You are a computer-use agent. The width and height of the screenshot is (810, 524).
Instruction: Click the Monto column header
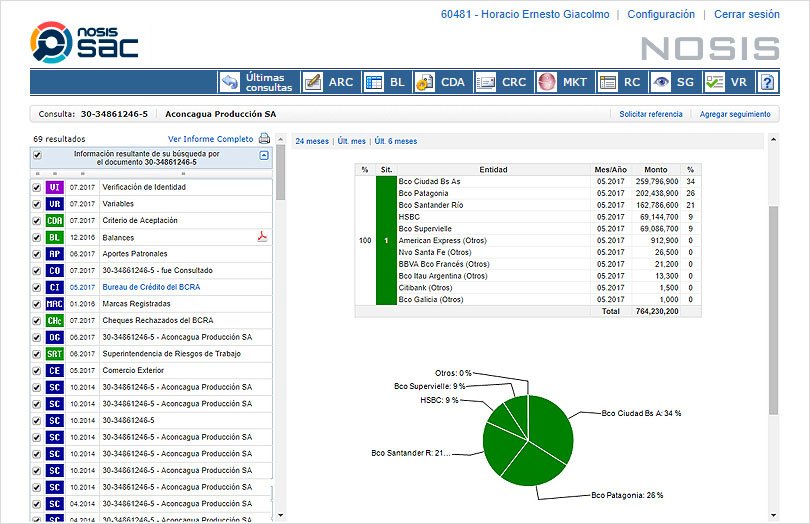tap(656, 169)
